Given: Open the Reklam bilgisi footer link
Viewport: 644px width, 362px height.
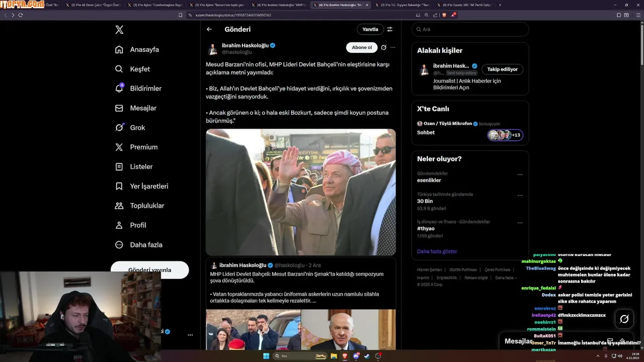Looking at the screenshot, I should pos(476,278).
